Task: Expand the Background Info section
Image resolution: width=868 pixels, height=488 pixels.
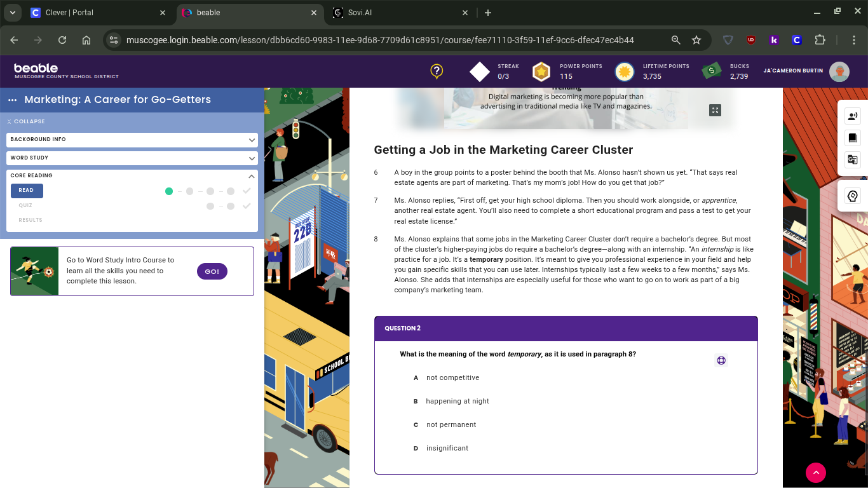Action: 132,139
